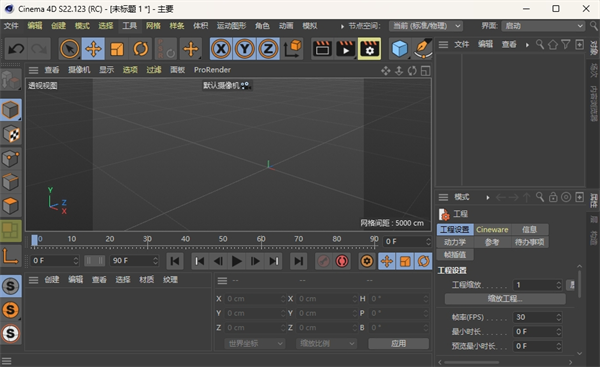
Task: Click the 工程缩放 value field
Action: coord(537,285)
